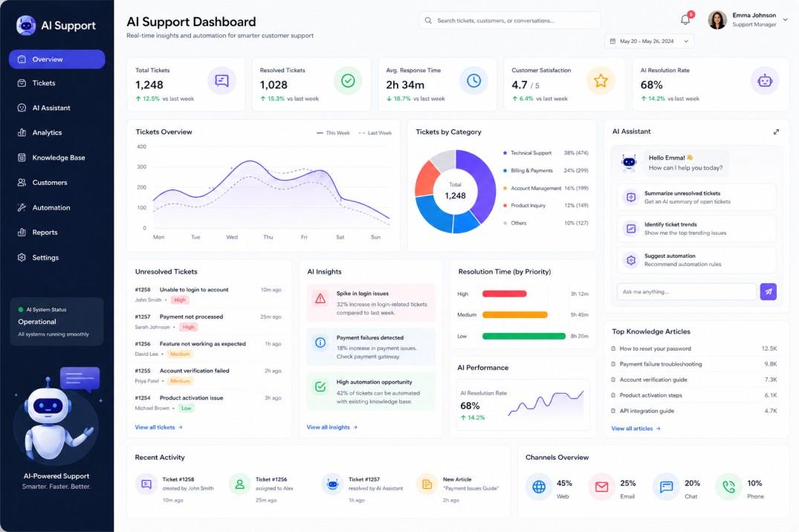The width and height of the screenshot is (799, 532).
Task: Click the Customer Satisfaction star icon
Action: tap(601, 80)
